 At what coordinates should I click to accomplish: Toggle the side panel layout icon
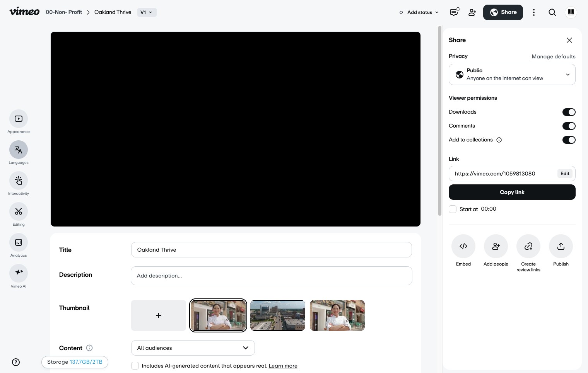571,12
